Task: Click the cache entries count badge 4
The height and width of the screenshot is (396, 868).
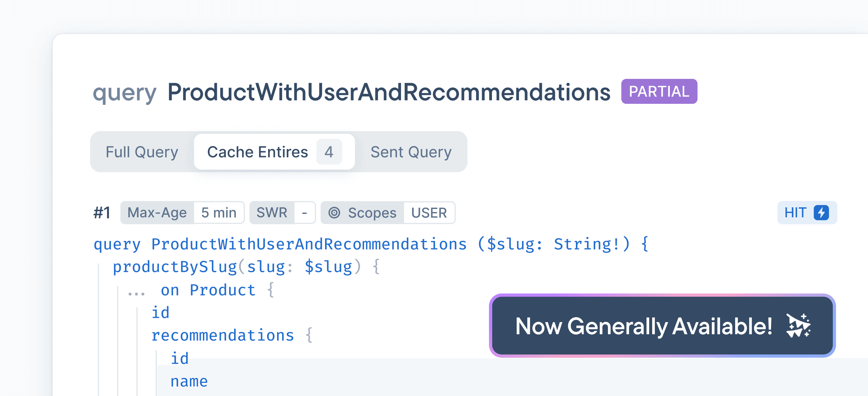Action: point(329,152)
